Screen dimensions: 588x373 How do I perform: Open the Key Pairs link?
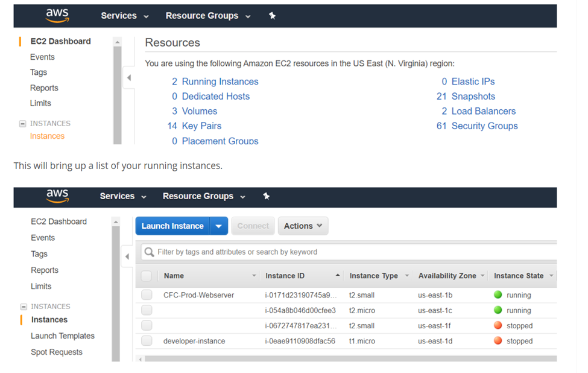pyautogui.click(x=202, y=126)
